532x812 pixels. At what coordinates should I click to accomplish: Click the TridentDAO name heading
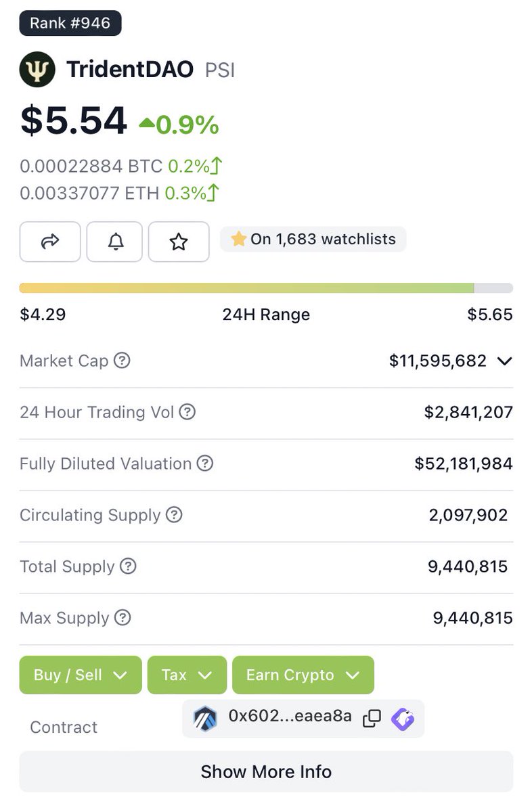click(x=130, y=70)
